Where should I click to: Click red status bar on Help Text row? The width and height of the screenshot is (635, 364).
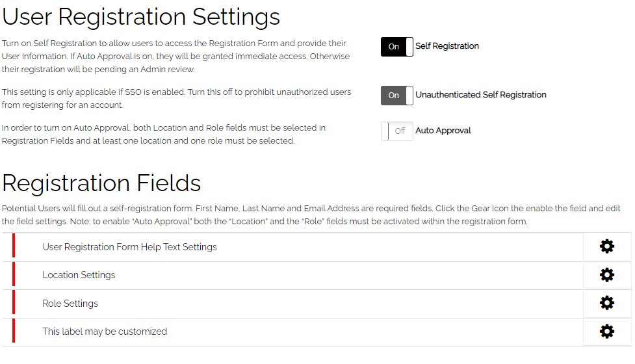14,245
